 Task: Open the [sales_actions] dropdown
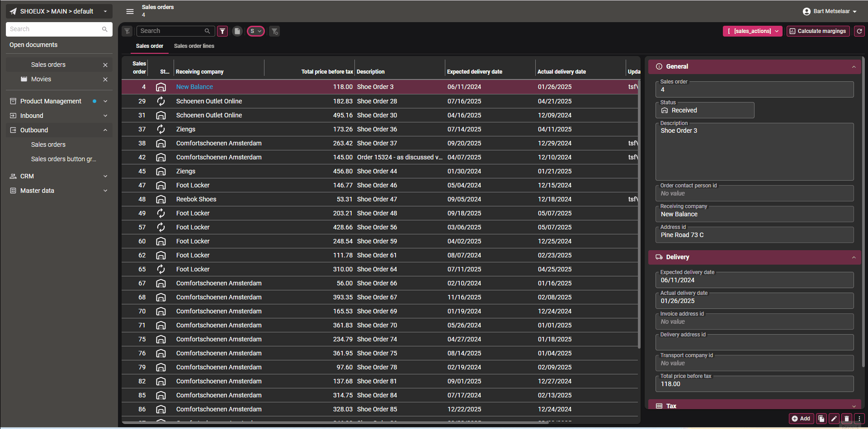point(752,31)
